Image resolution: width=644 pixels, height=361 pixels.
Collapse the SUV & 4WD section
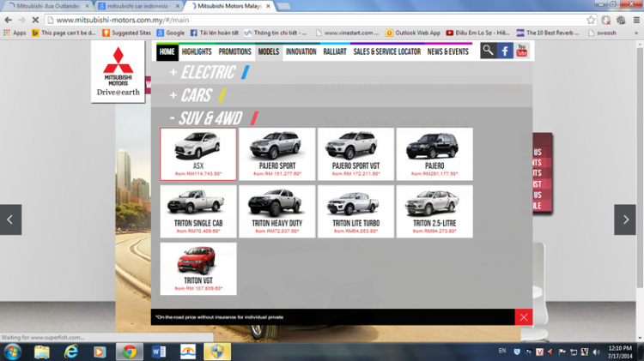[x=214, y=118]
